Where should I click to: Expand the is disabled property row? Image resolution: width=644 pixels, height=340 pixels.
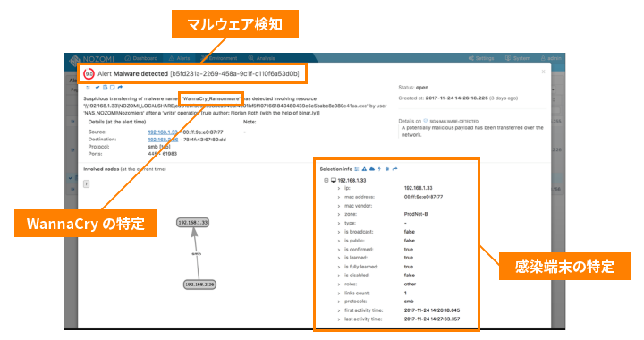[339, 276]
